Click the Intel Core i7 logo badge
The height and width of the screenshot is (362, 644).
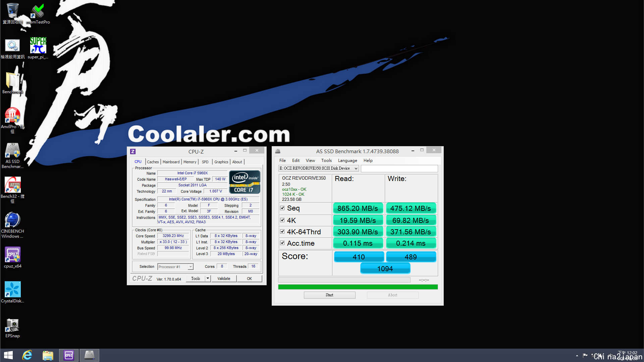(x=245, y=182)
